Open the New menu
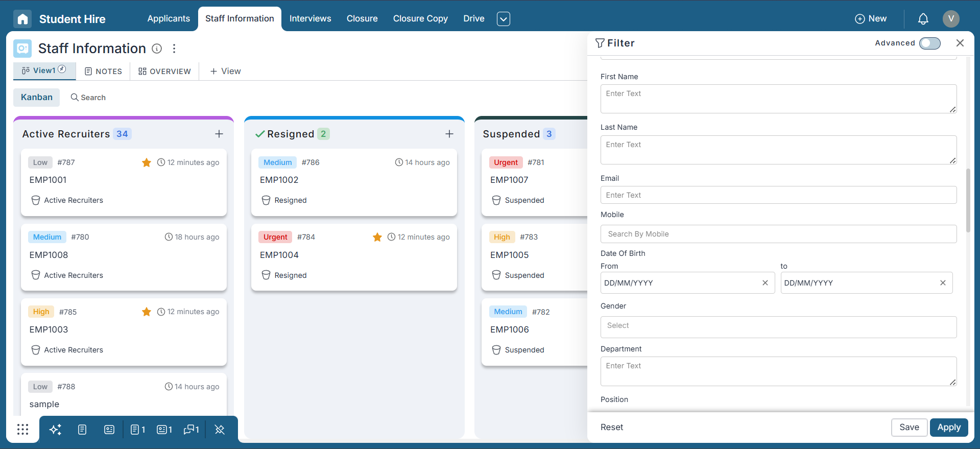This screenshot has height=449, width=980. [871, 19]
